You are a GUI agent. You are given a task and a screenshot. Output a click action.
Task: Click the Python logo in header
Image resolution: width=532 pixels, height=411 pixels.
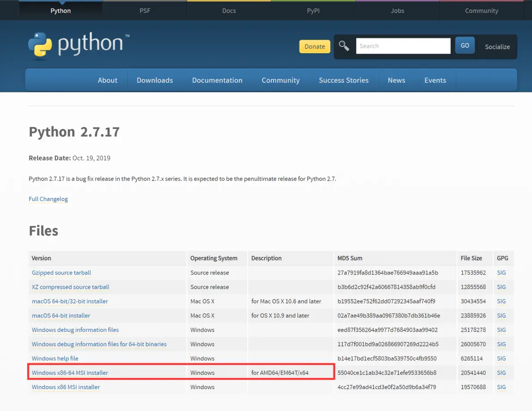(79, 45)
